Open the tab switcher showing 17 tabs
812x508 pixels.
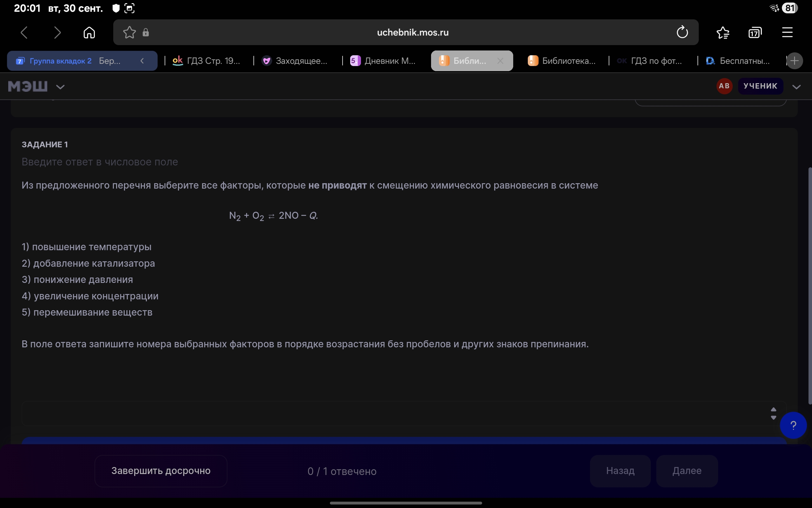click(755, 33)
